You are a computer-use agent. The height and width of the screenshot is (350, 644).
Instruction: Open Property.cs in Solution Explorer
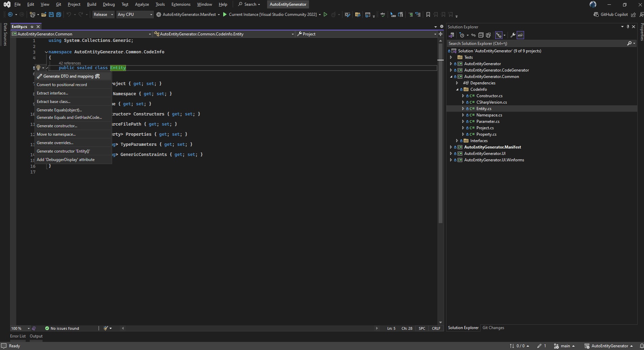click(x=486, y=134)
